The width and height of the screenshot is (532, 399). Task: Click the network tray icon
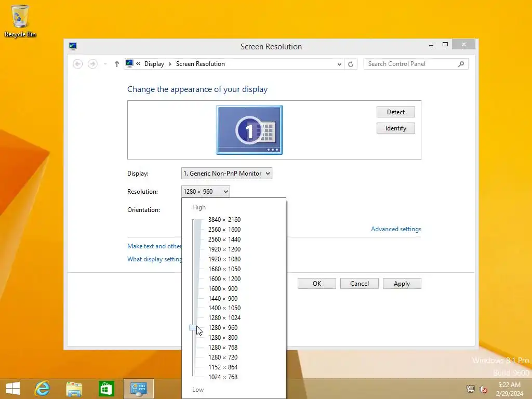tap(470, 389)
